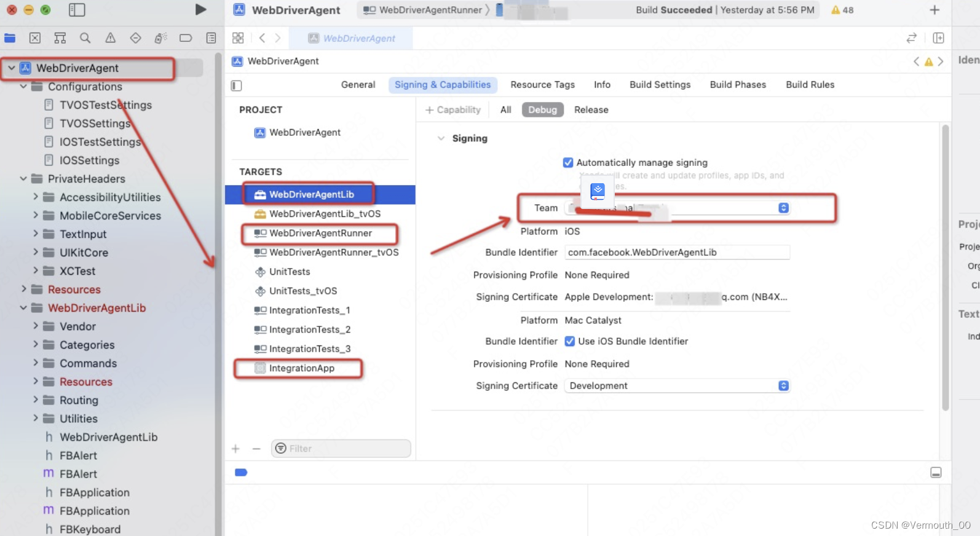Click the blue breakpoint tag in debug bar

(241, 473)
